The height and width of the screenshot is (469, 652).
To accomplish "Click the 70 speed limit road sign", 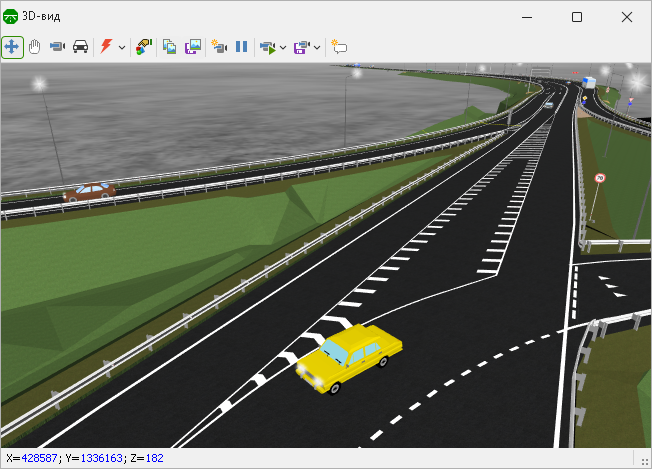I will coord(600,178).
